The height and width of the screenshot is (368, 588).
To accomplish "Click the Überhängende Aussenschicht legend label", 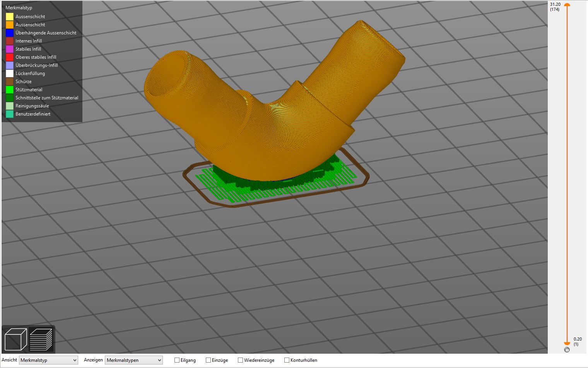I will [x=46, y=33].
